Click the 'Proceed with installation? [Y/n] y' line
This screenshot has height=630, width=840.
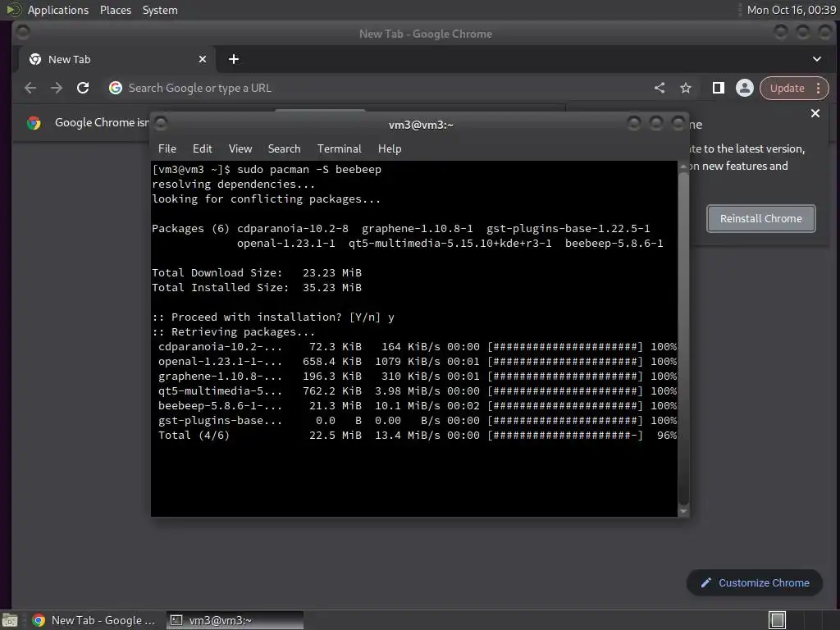tap(273, 317)
